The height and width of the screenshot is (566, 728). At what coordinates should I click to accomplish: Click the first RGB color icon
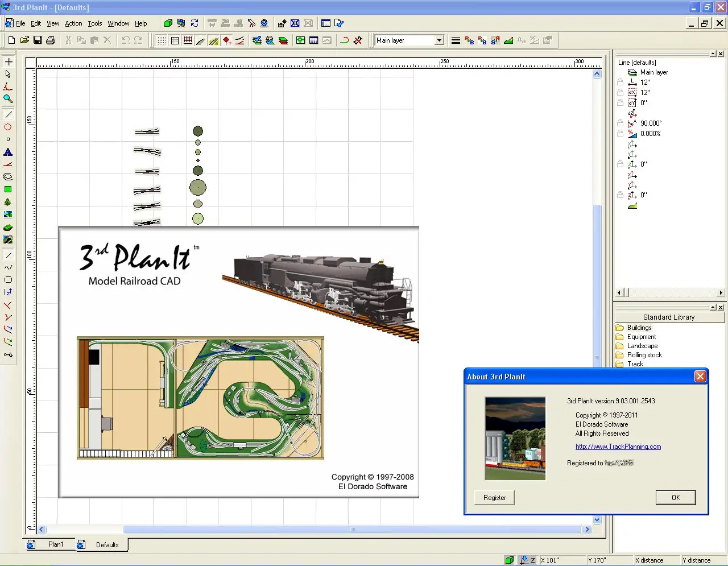tap(469, 40)
